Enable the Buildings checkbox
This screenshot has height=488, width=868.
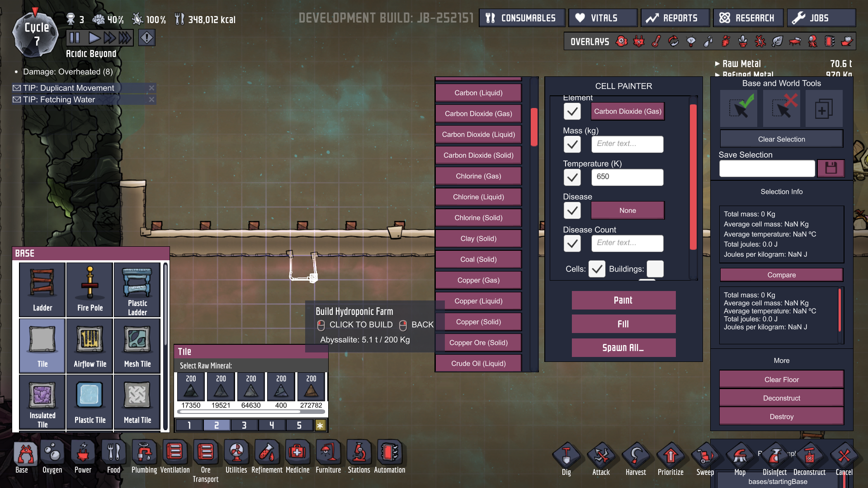[x=655, y=269]
